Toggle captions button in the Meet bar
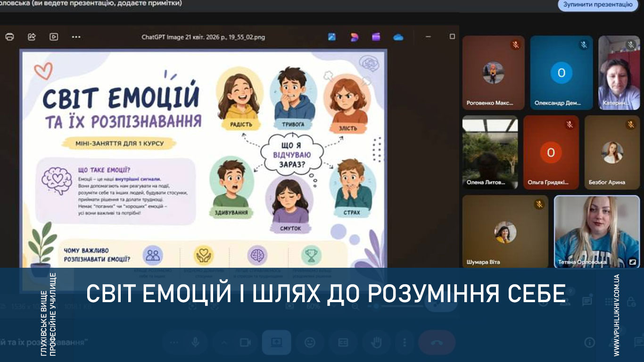The image size is (644, 362). pyautogui.click(x=343, y=343)
